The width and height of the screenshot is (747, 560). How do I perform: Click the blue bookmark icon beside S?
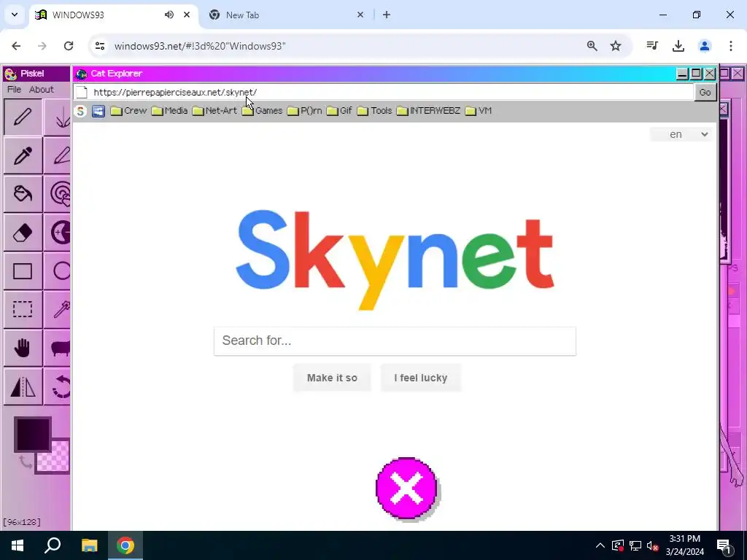(98, 111)
